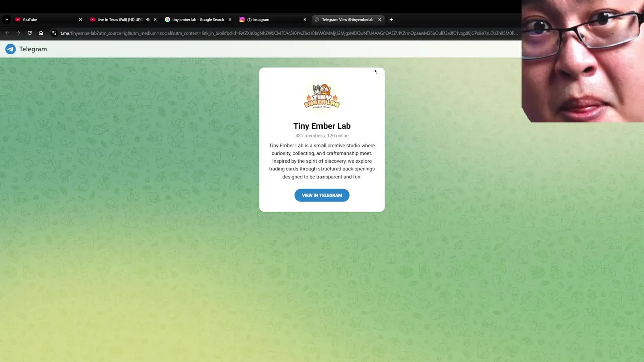
Task: Open the Tiny Ember Lab profile picture
Action: pos(322,96)
